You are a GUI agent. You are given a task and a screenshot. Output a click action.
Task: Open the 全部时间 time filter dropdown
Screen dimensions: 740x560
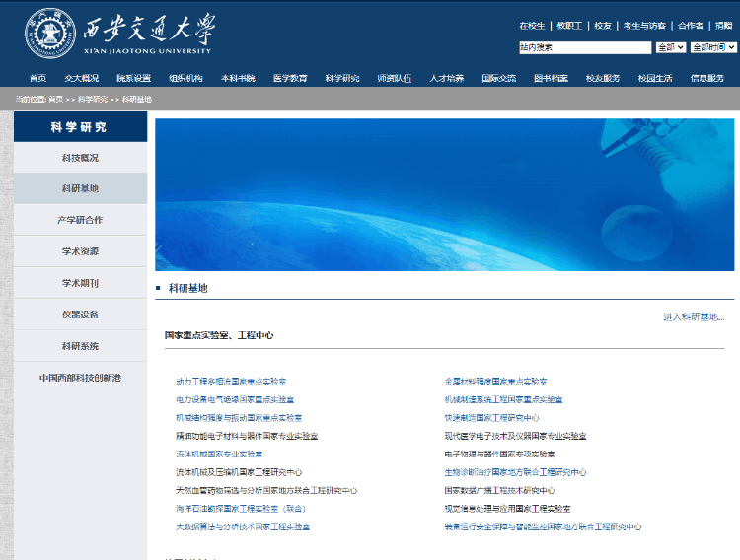713,47
